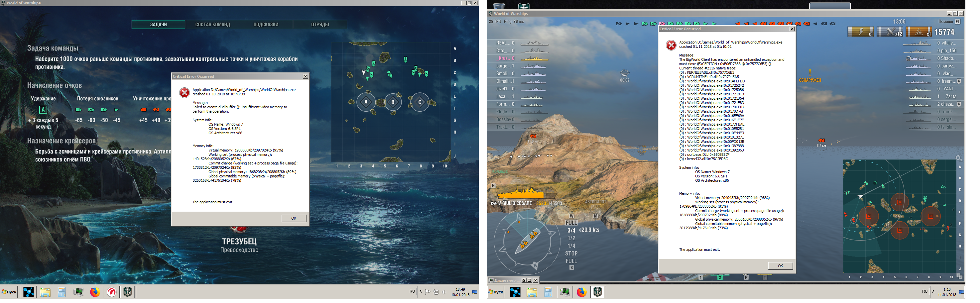This screenshot has height=303, width=980.
Task: Click the V GIULIO CESARE ship name
Action: [x=515, y=203]
